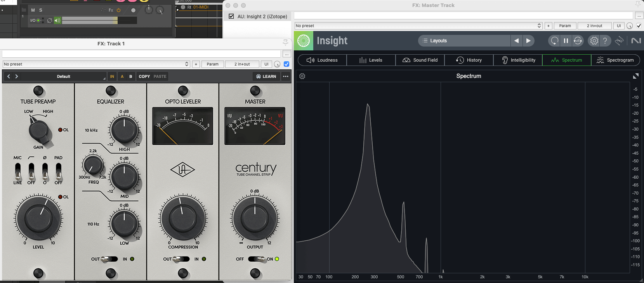The width and height of the screenshot is (644, 283).
Task: Open the Loudness tab
Action: pyautogui.click(x=322, y=60)
